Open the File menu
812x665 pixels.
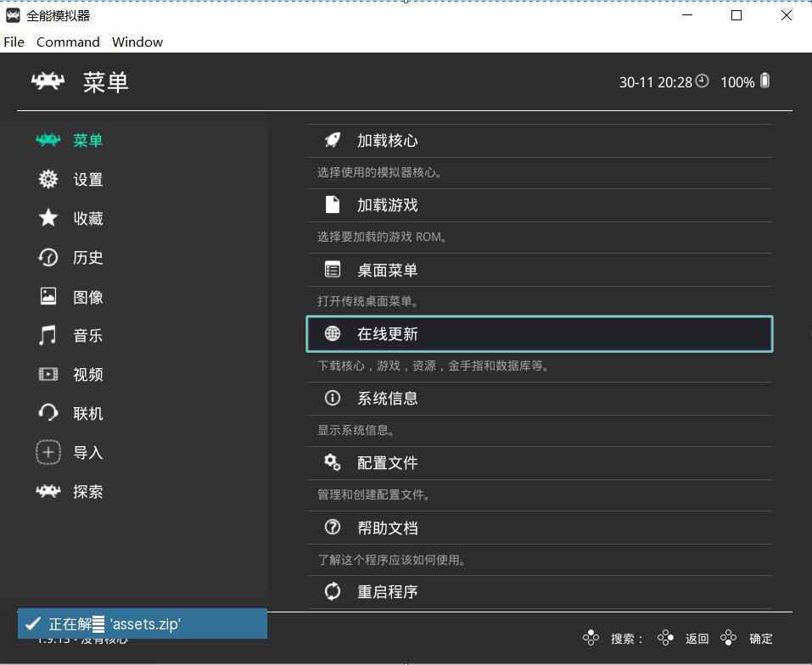(14, 42)
